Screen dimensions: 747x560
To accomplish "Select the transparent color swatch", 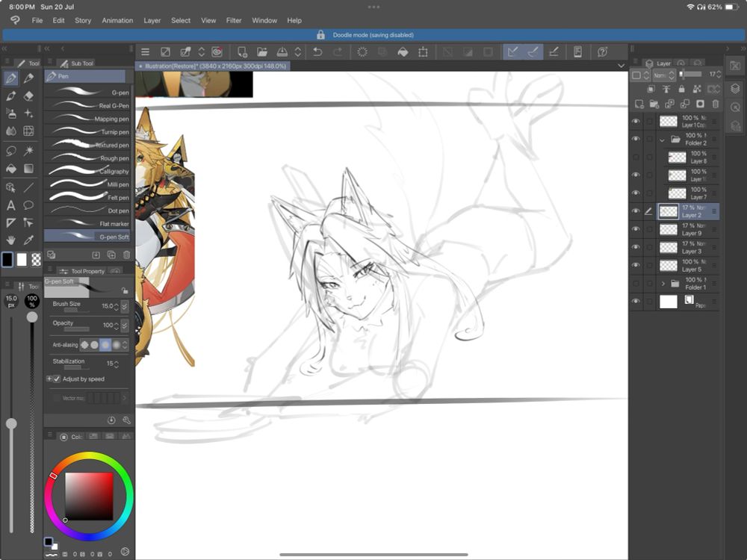I will 36,260.
